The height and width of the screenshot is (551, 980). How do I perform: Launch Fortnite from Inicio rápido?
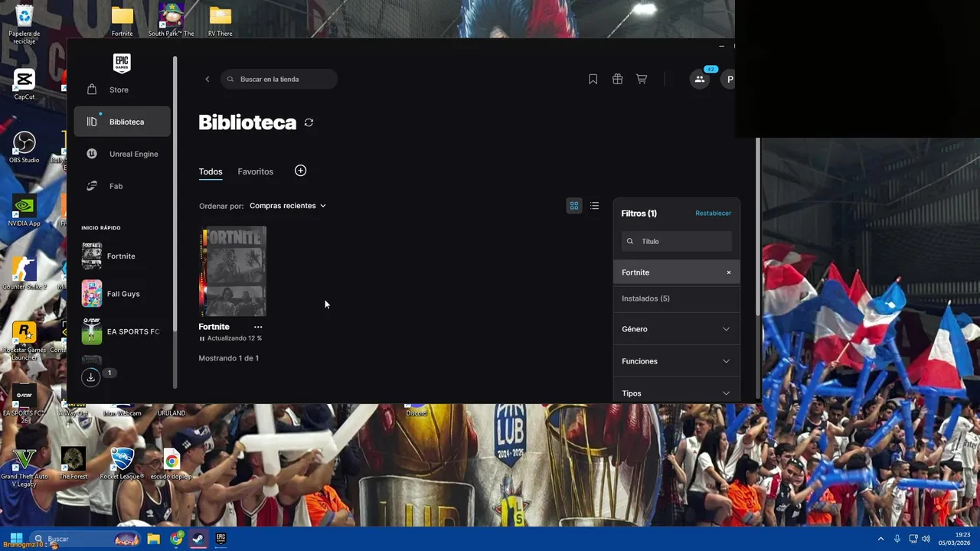pos(122,256)
